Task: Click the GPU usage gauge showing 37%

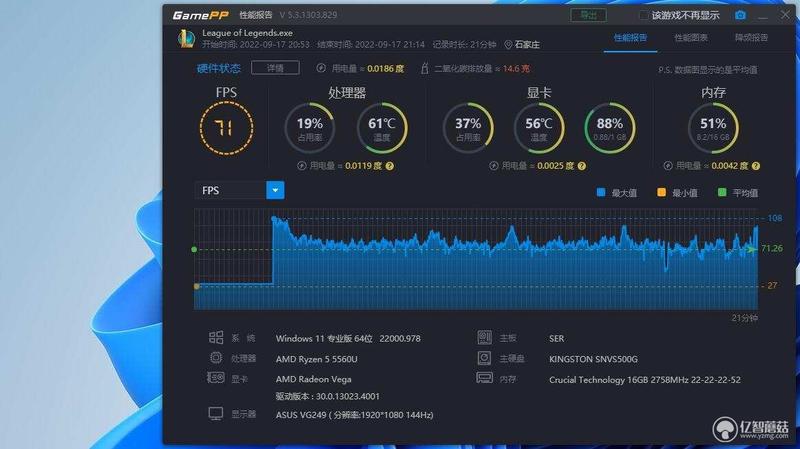Action: (468, 128)
